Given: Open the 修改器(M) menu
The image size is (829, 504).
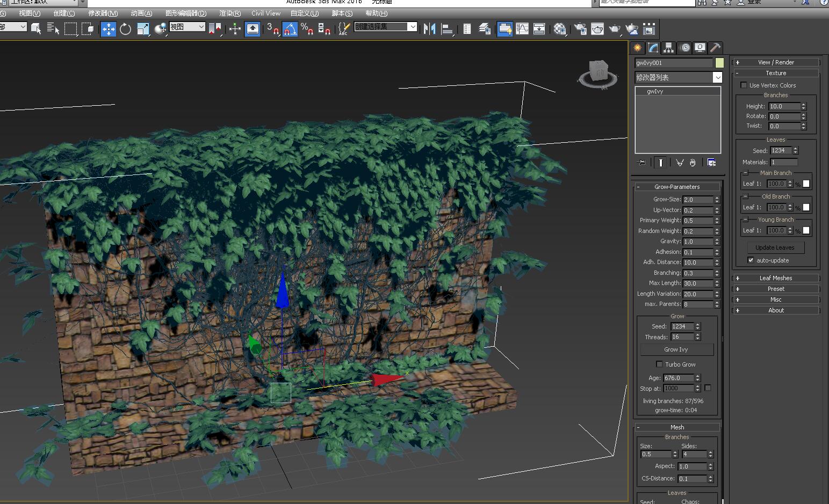Looking at the screenshot, I should [103, 13].
